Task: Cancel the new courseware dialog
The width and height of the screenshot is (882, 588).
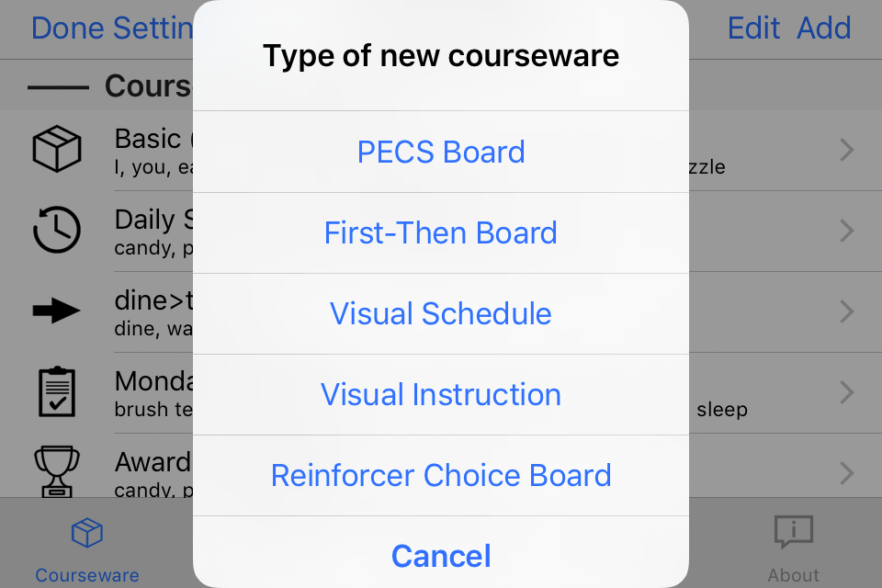Action: click(x=441, y=555)
